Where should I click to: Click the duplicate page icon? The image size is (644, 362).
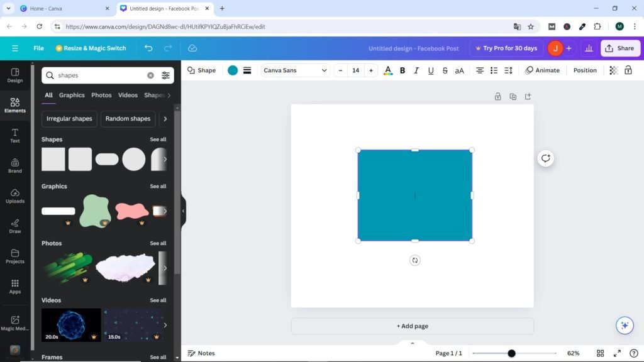tap(513, 97)
